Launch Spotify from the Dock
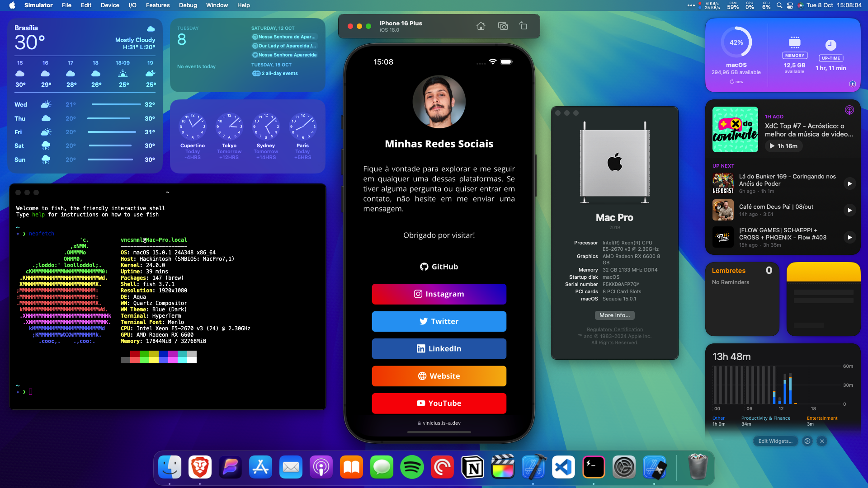868x488 pixels. click(412, 467)
